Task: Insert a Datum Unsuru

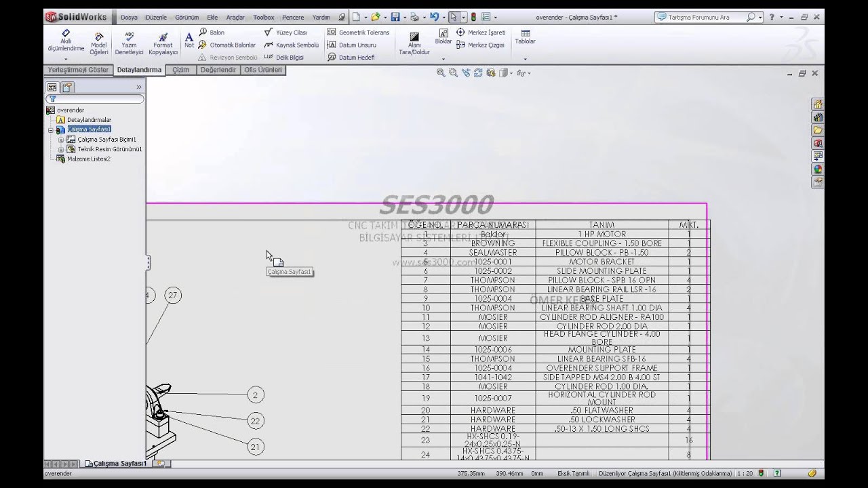Action: (x=351, y=45)
